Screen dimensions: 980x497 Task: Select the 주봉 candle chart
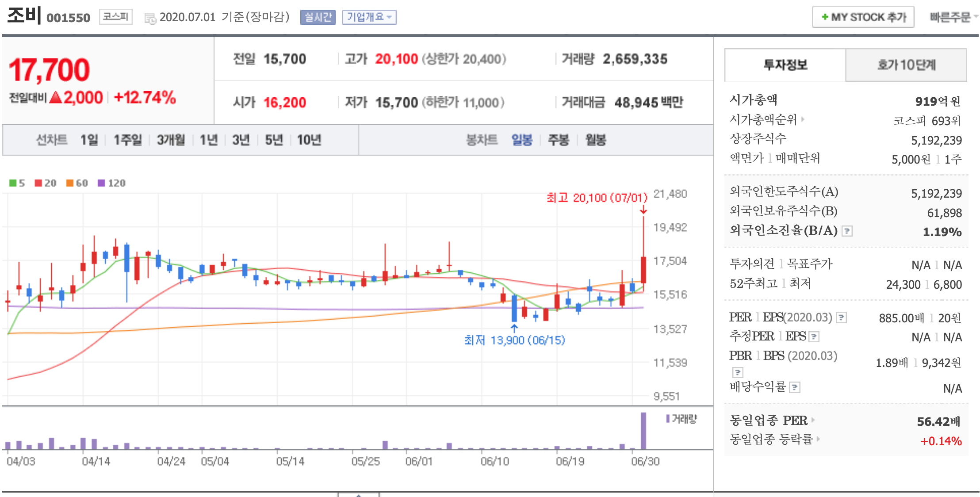(558, 140)
